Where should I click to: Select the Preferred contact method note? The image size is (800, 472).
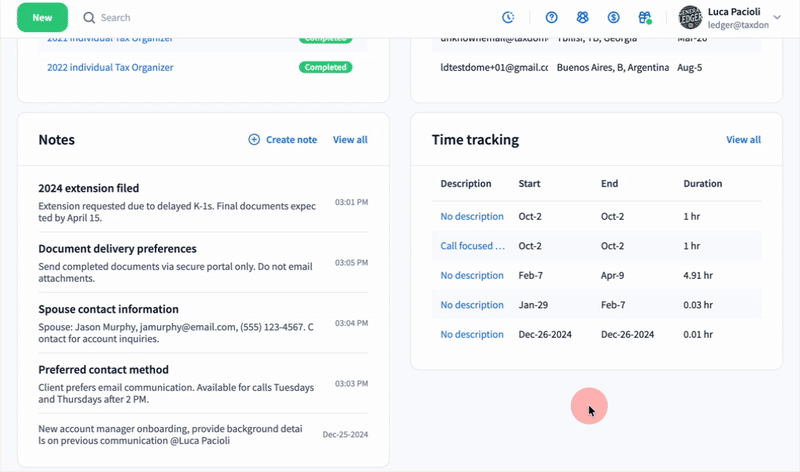pos(103,370)
